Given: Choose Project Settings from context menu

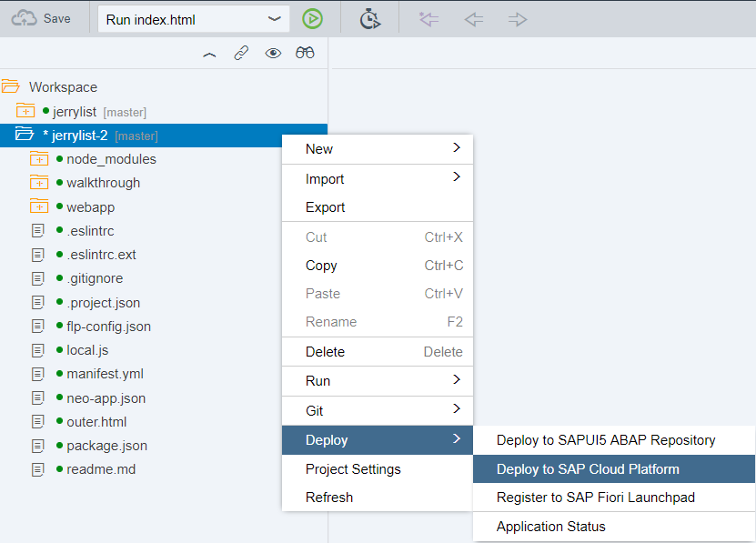Looking at the screenshot, I should [377, 469].
